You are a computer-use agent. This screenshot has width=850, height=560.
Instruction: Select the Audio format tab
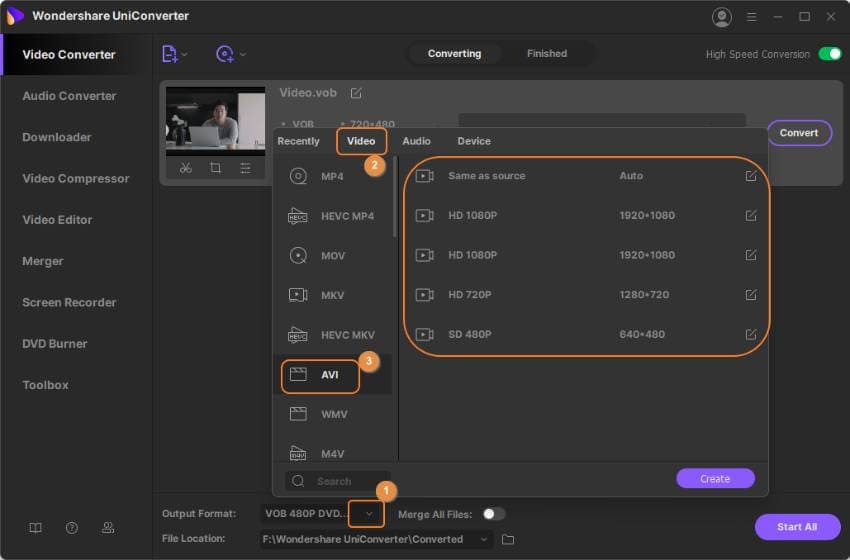pos(416,141)
